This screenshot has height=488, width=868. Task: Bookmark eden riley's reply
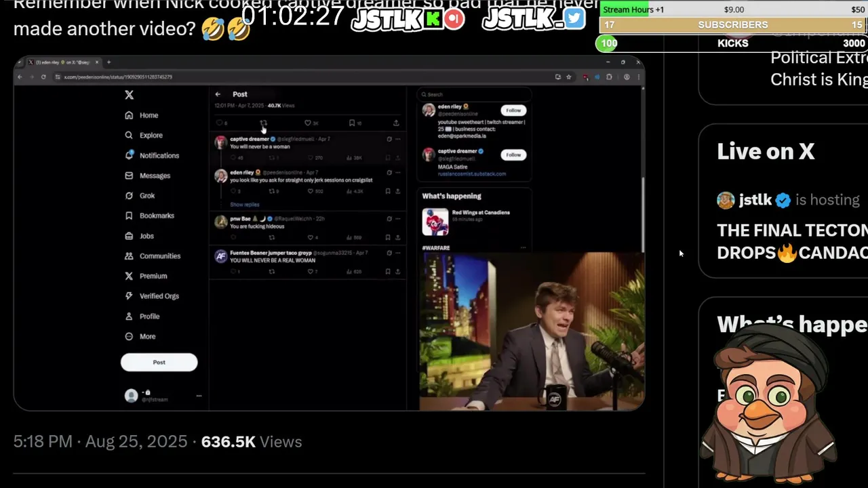(x=388, y=191)
